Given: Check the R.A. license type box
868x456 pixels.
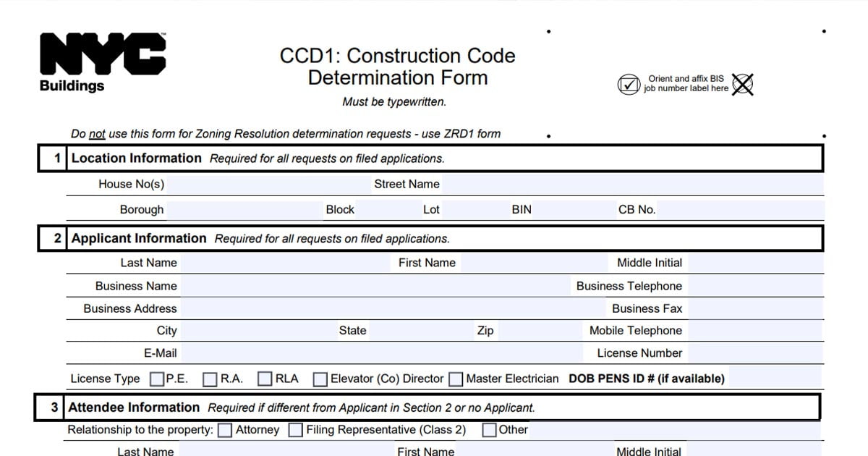Looking at the screenshot, I should pyautogui.click(x=210, y=379).
